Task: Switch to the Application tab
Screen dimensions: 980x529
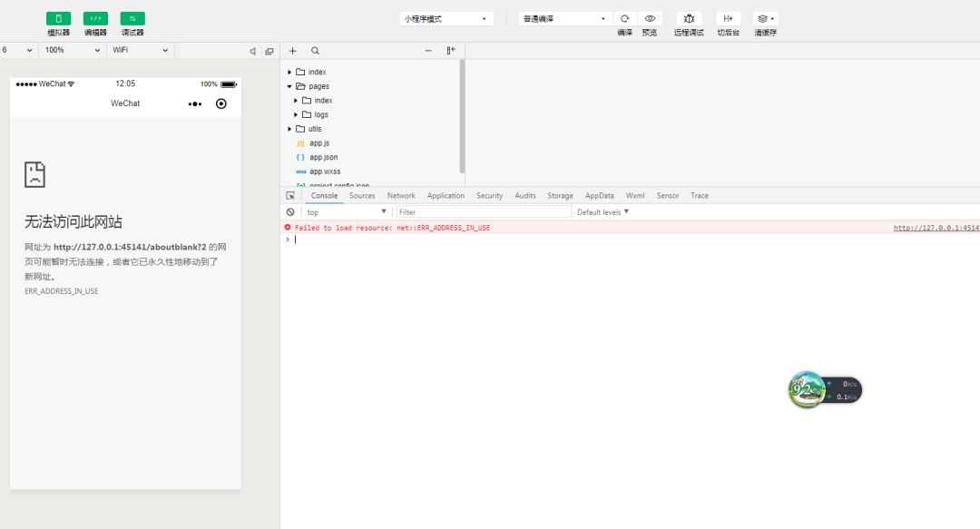Action: (x=446, y=196)
